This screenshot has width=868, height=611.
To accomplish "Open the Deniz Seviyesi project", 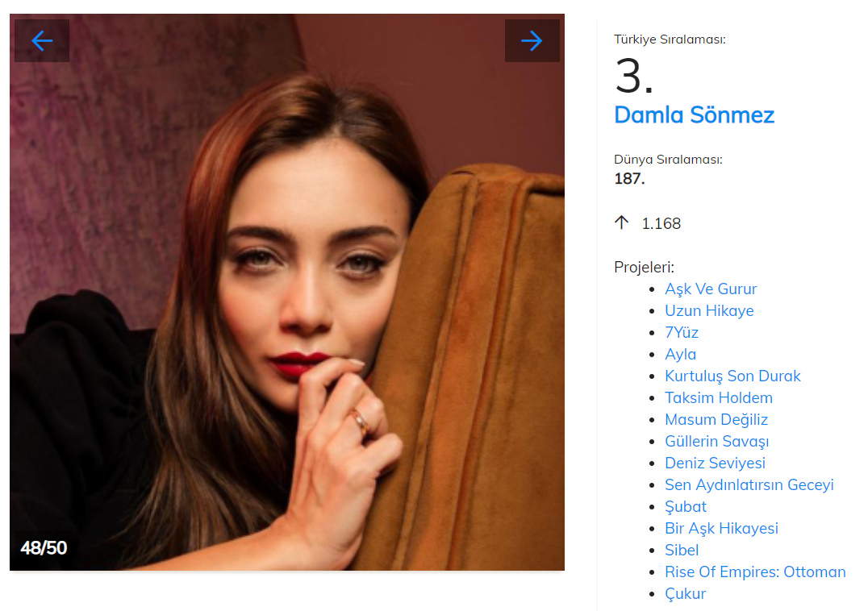I will coord(715,463).
